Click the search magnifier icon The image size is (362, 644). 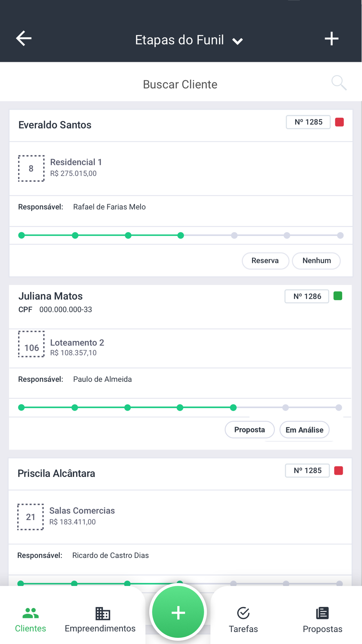(339, 83)
